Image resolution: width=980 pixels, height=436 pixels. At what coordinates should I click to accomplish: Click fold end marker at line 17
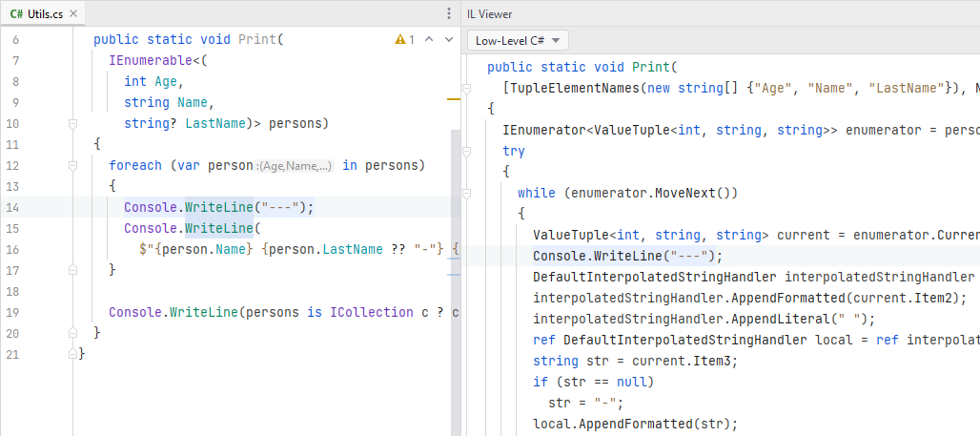tap(72, 270)
